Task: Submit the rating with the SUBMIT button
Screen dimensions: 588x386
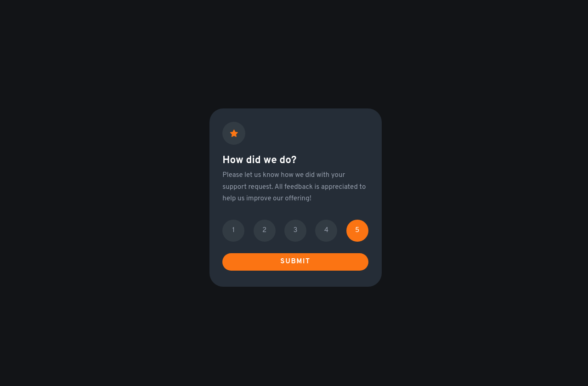Action: coord(295,262)
